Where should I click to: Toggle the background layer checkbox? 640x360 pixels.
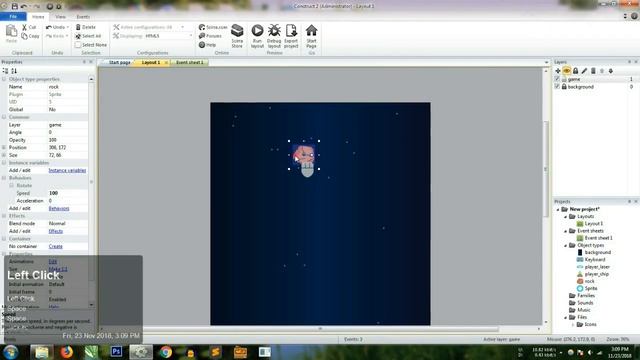[x=557, y=87]
